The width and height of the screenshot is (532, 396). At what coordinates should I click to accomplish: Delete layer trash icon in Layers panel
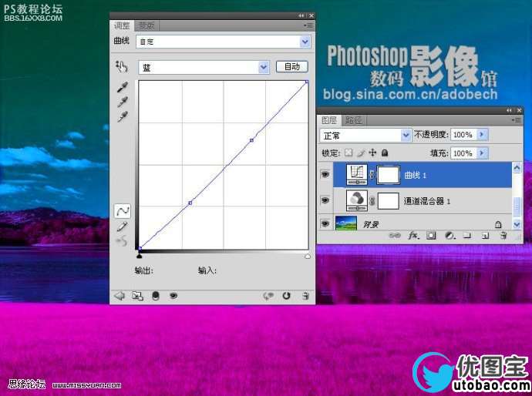pos(503,235)
